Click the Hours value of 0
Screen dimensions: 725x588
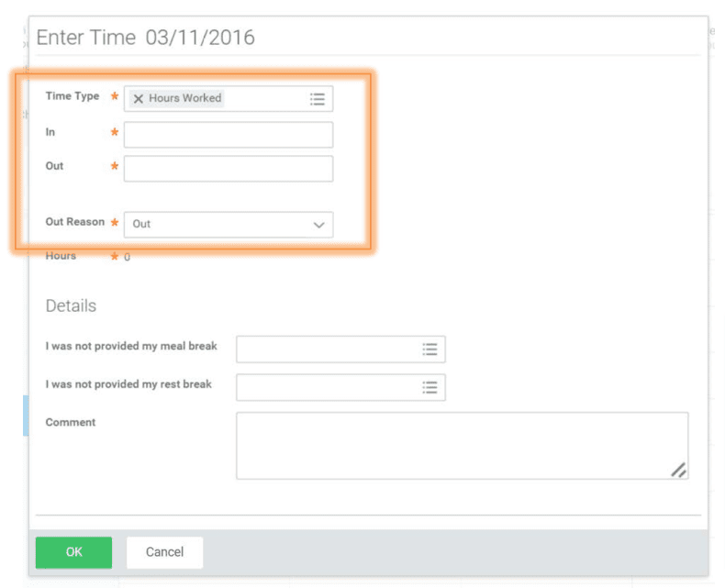tap(127, 257)
